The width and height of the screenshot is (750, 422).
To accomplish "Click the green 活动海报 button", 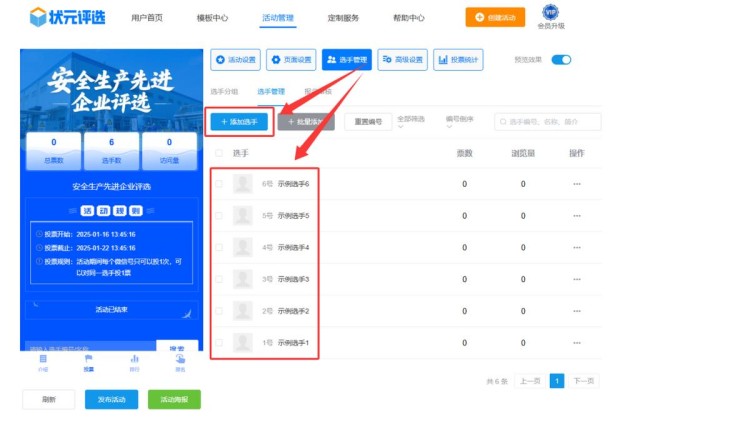I will [174, 399].
